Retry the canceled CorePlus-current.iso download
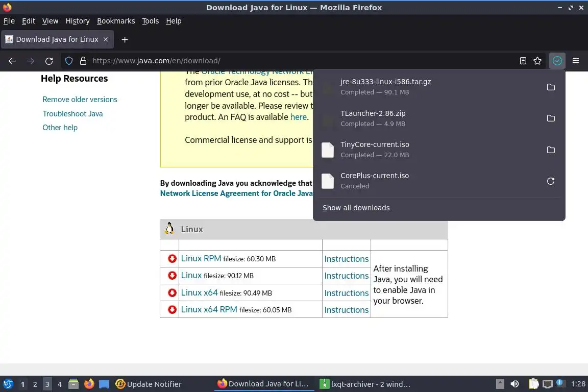This screenshot has height=392, width=588. [551, 181]
